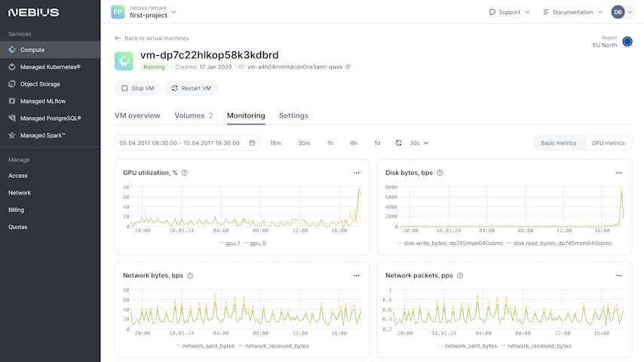Expand the first-project selector chevron
Image resolution: width=644 pixels, height=362 pixels.
[x=173, y=12]
